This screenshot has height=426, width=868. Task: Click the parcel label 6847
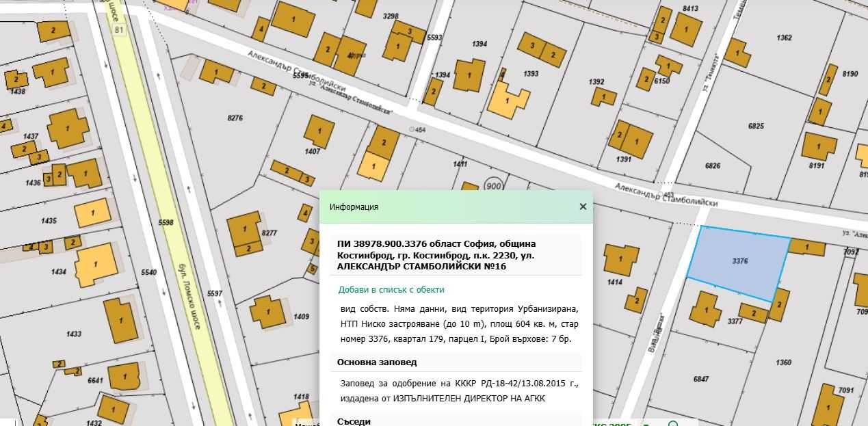click(x=701, y=379)
